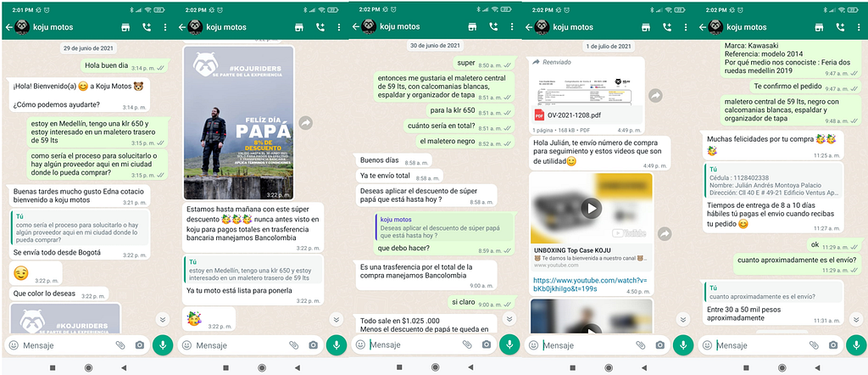Open youtube.com/watch link with t=199s

[590, 284]
